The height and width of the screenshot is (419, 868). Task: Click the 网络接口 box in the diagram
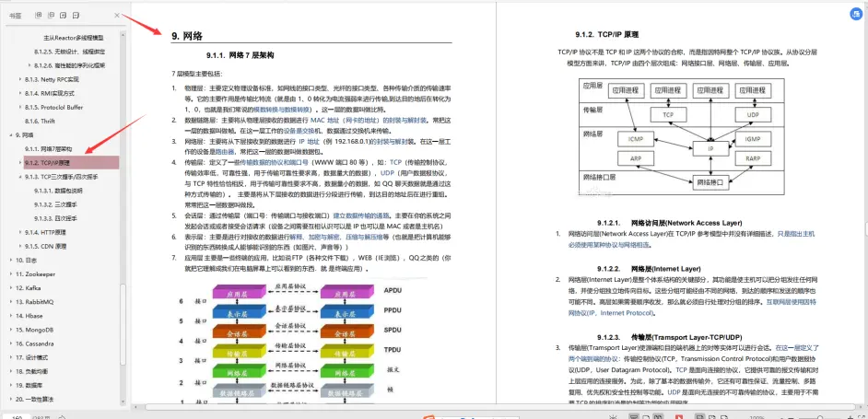(710, 181)
